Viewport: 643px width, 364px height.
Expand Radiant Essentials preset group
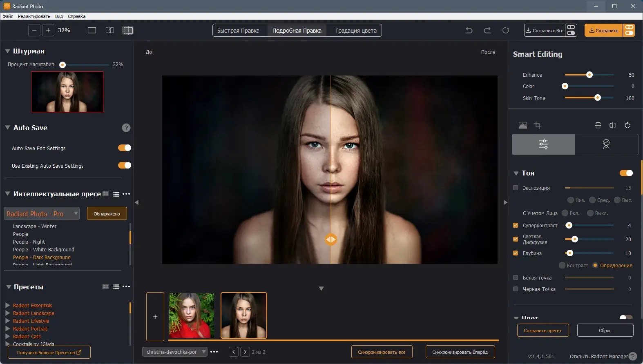coord(7,305)
